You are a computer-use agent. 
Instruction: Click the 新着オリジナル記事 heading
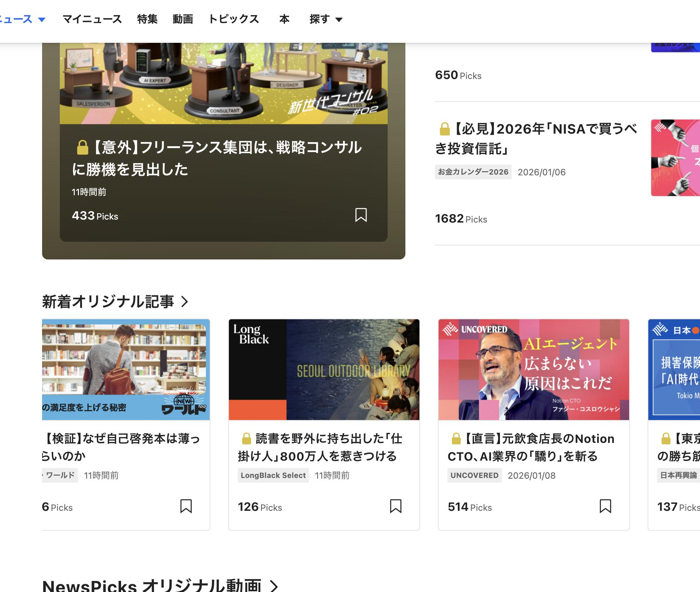(108, 302)
